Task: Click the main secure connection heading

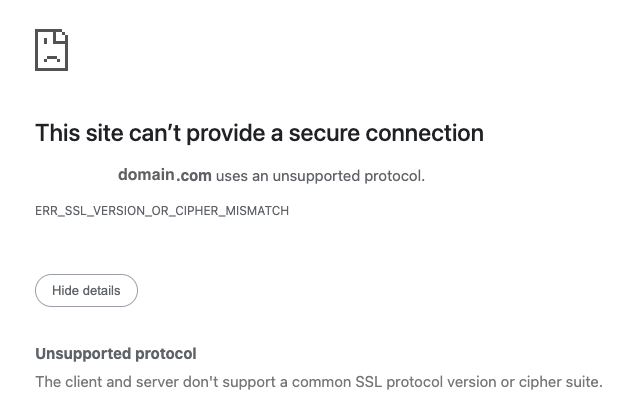Action: (259, 133)
